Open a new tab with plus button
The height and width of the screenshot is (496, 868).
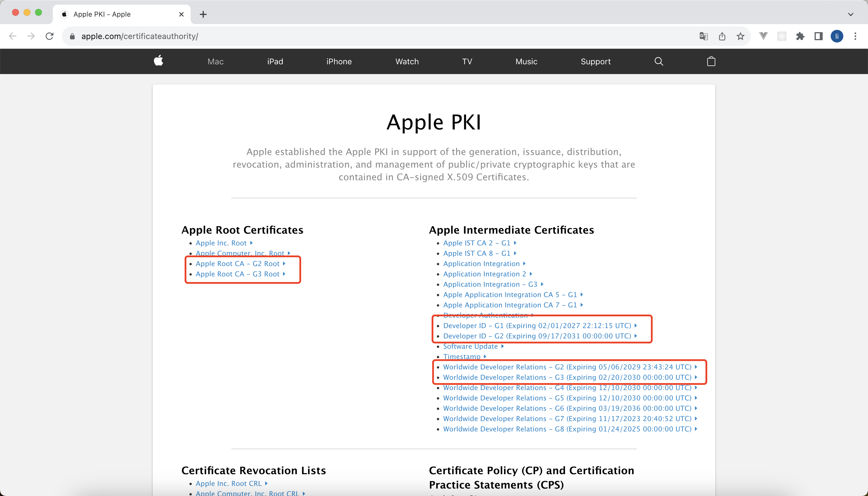click(x=203, y=14)
